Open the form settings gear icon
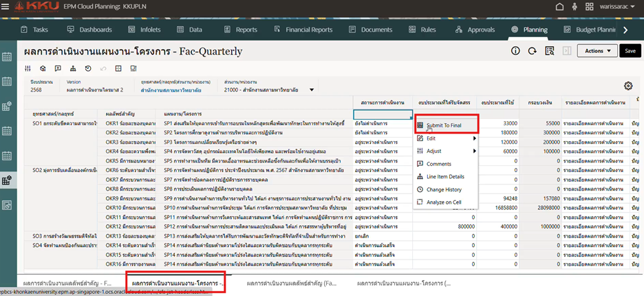 [628, 86]
